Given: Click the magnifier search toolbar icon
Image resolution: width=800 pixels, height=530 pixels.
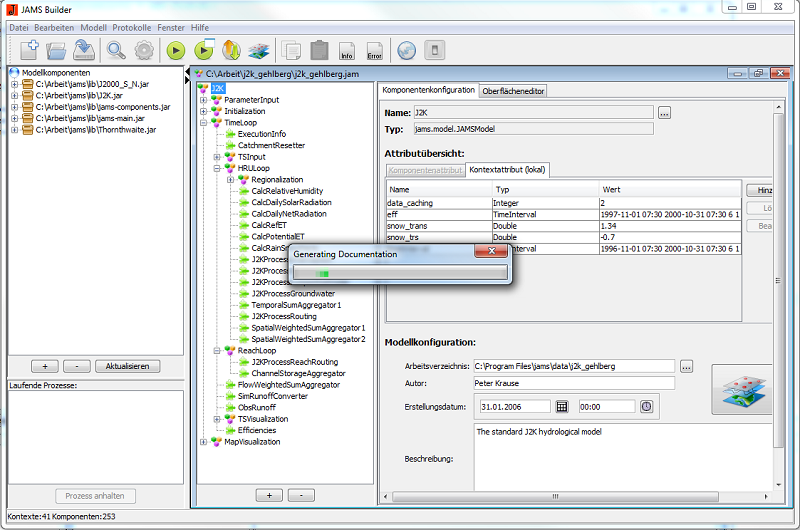Looking at the screenshot, I should (x=117, y=49).
